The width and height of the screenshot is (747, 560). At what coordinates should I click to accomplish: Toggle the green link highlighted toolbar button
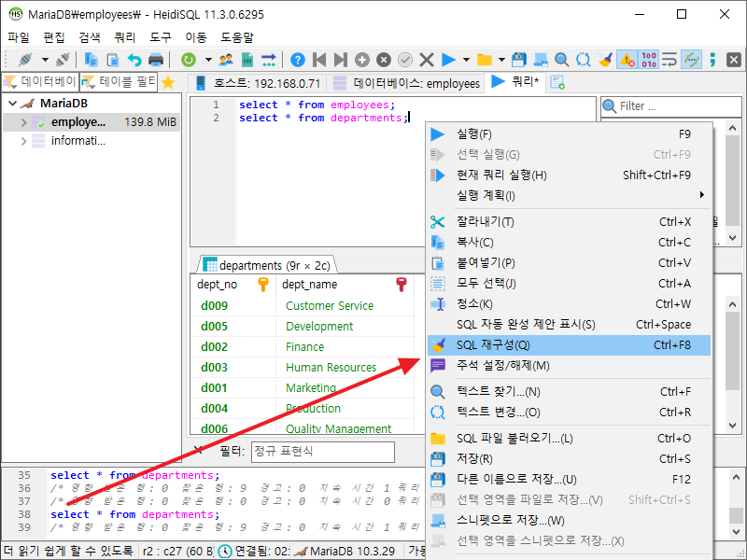(691, 60)
